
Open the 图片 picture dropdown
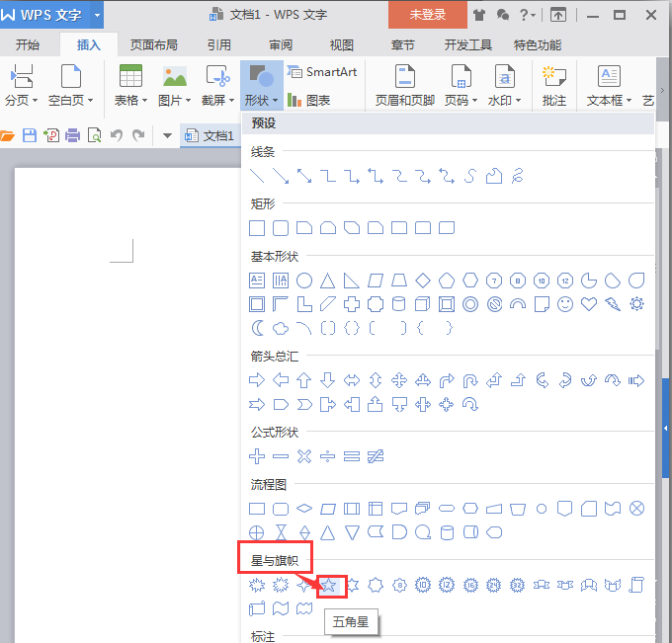pos(175,86)
